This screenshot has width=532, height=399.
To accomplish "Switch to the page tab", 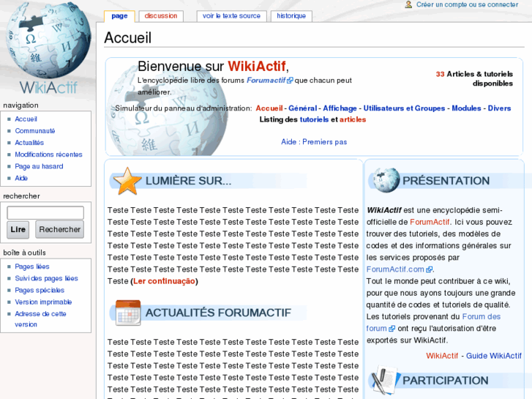I will tap(119, 16).
